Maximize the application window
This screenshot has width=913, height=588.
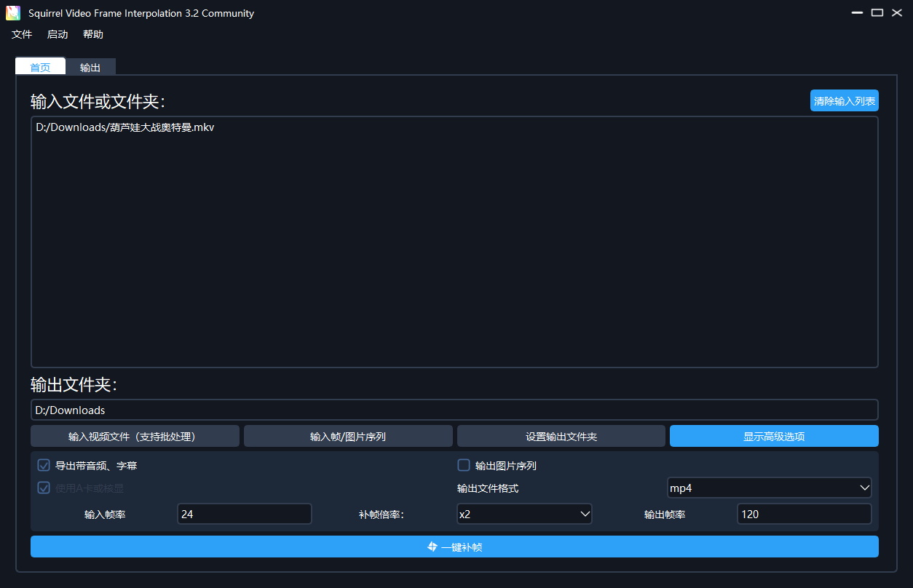[877, 13]
